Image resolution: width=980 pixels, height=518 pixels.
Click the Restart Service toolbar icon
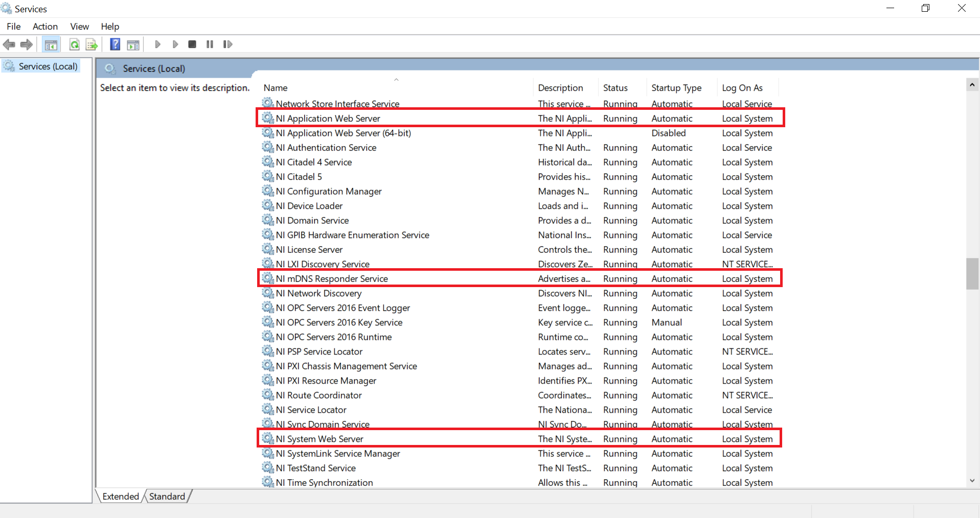click(227, 44)
